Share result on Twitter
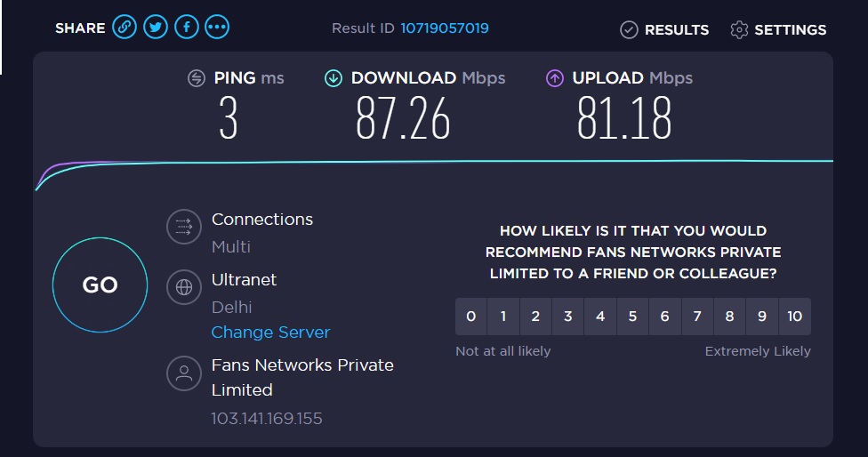 click(x=156, y=28)
